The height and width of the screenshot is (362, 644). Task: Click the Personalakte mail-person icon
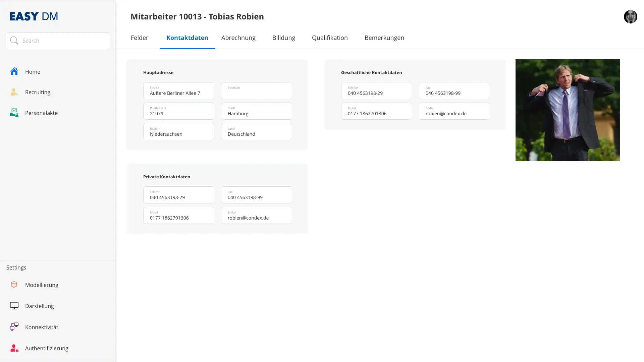14,113
